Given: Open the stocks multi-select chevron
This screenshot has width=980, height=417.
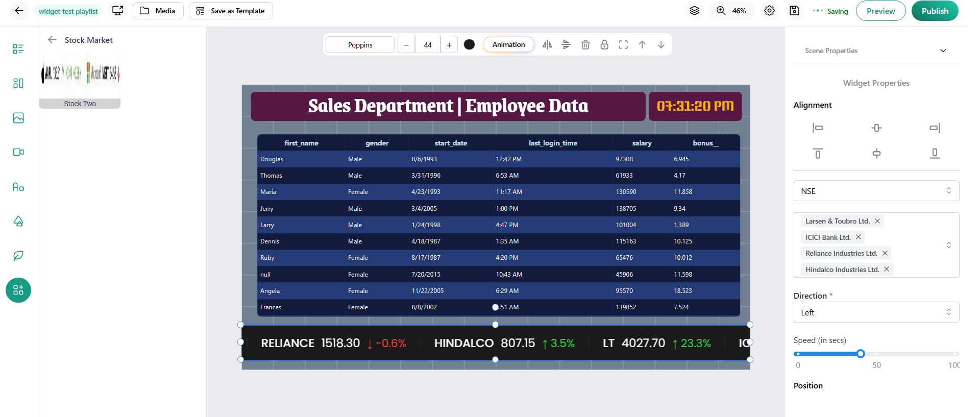Looking at the screenshot, I should tap(949, 245).
